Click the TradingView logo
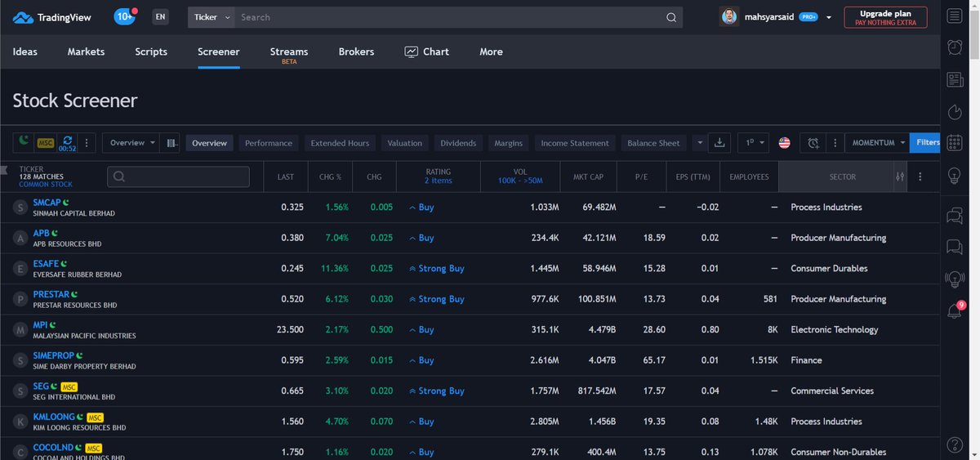 point(52,17)
